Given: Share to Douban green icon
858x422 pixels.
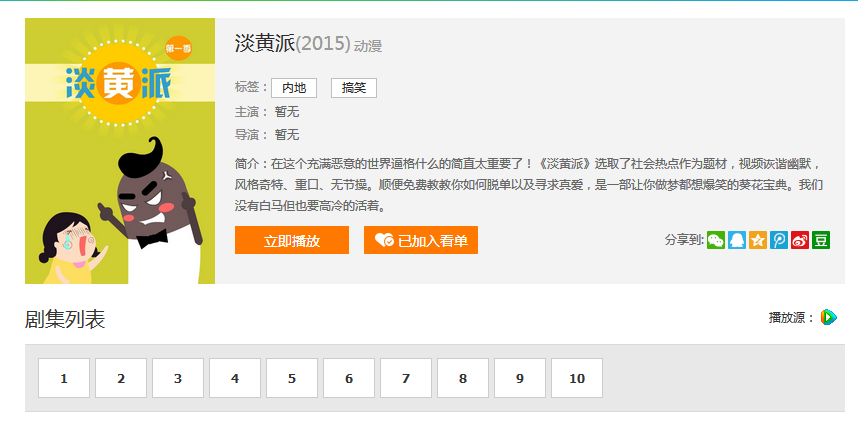Looking at the screenshot, I should [821, 240].
